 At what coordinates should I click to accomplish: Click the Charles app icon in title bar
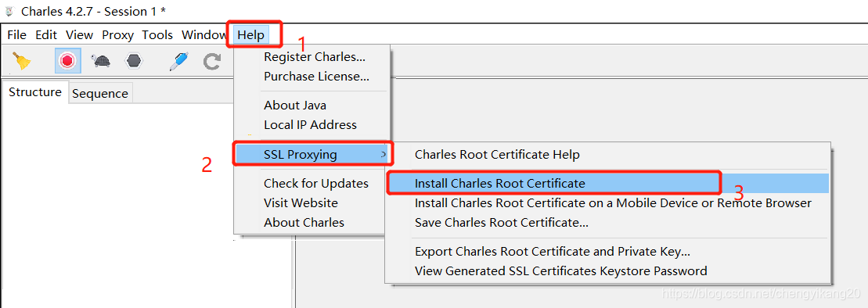[9, 11]
